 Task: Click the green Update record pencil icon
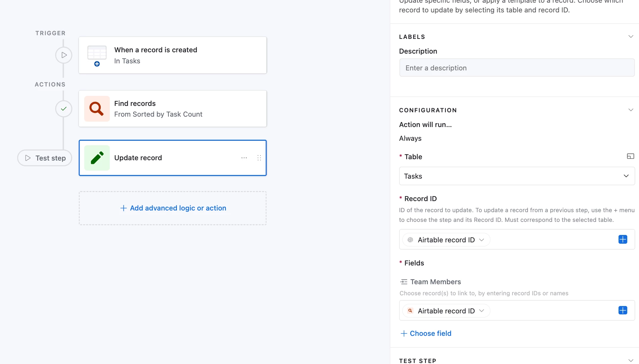click(x=97, y=158)
